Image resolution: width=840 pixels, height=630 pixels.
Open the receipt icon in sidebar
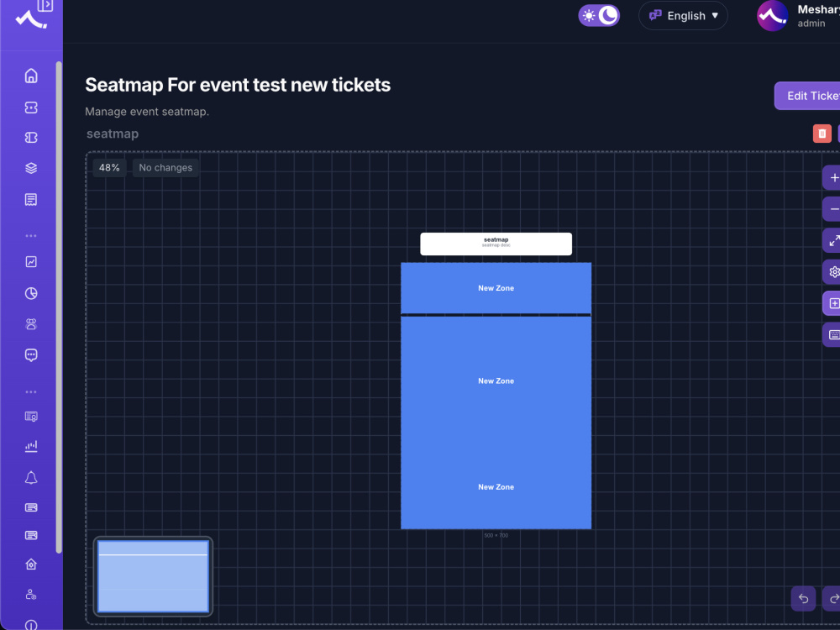pos(31,200)
